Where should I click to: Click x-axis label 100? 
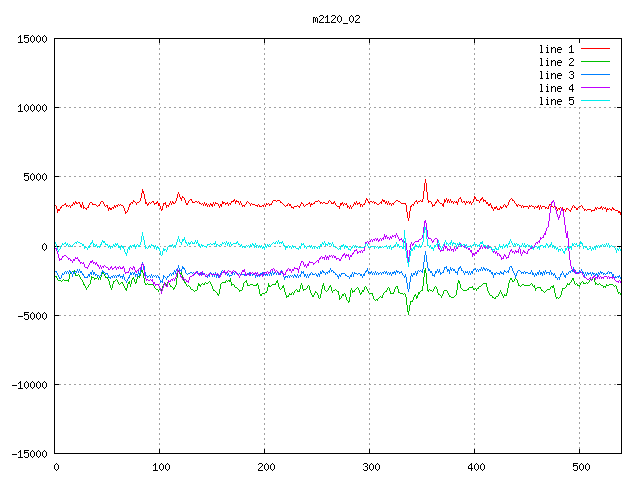pos(161,467)
